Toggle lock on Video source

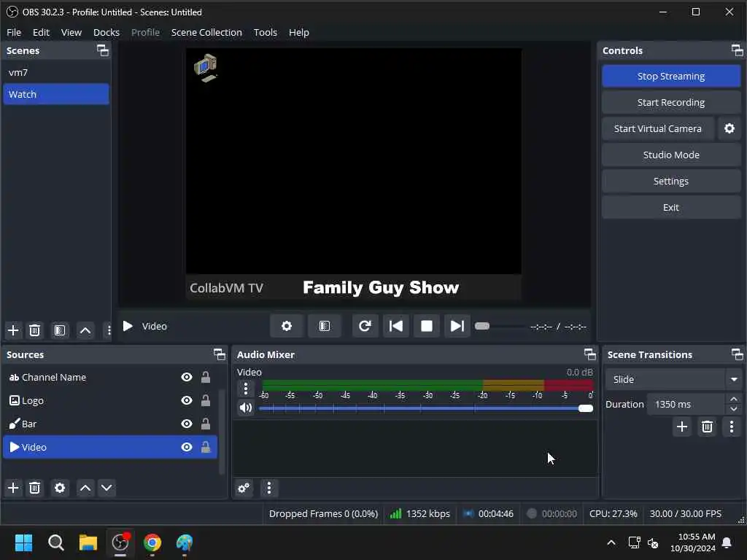click(206, 447)
